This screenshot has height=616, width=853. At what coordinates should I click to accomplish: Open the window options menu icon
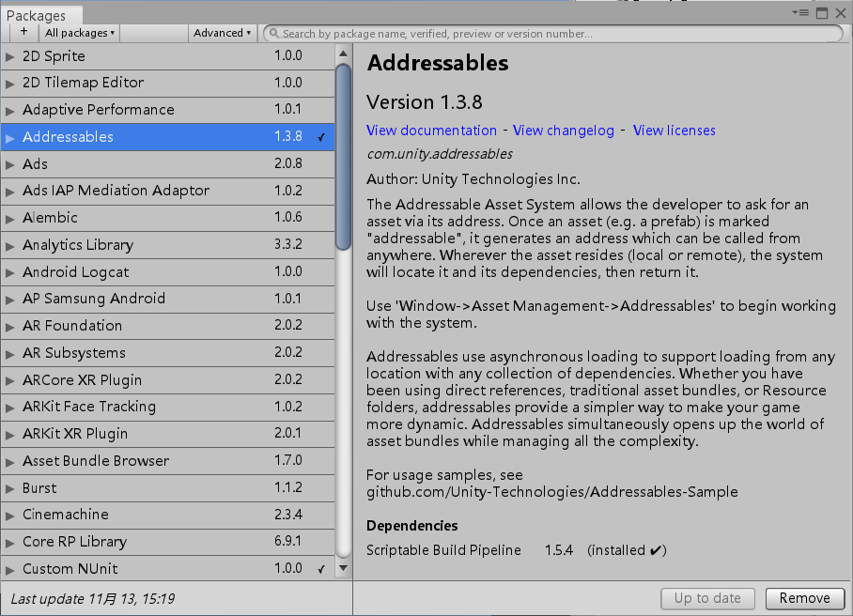[800, 12]
